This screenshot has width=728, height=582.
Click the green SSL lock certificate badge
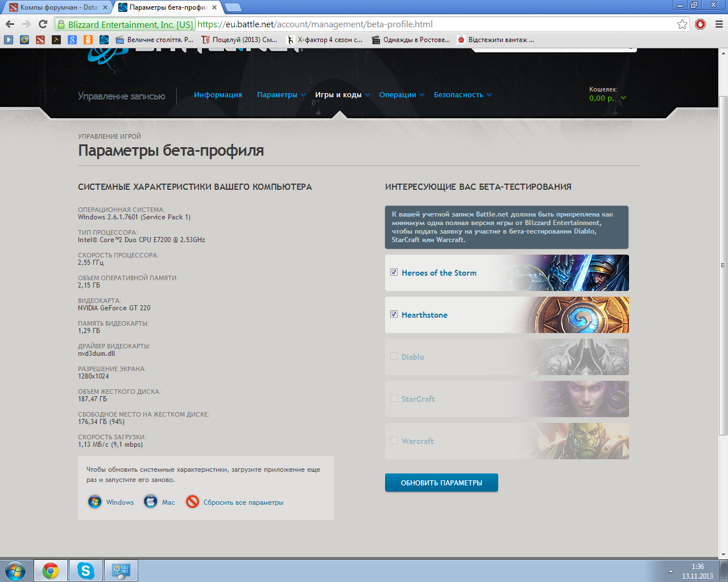125,24
